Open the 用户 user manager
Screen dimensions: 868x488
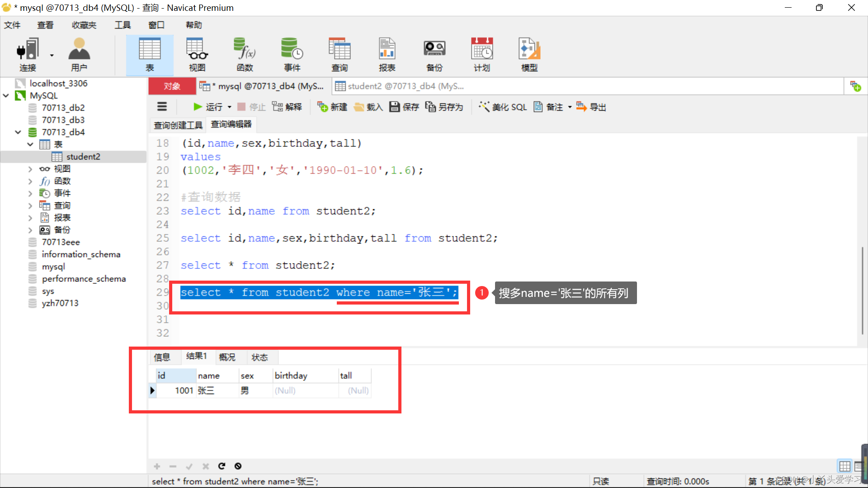79,55
